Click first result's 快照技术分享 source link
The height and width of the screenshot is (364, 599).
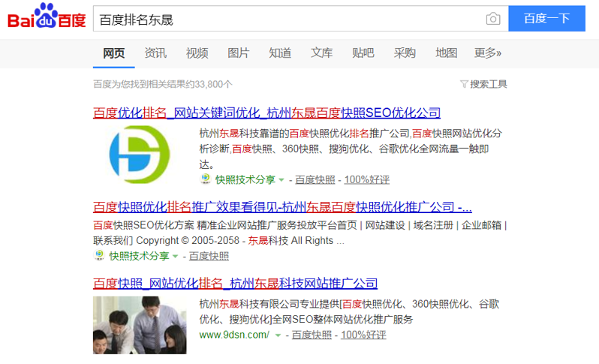coord(245,179)
